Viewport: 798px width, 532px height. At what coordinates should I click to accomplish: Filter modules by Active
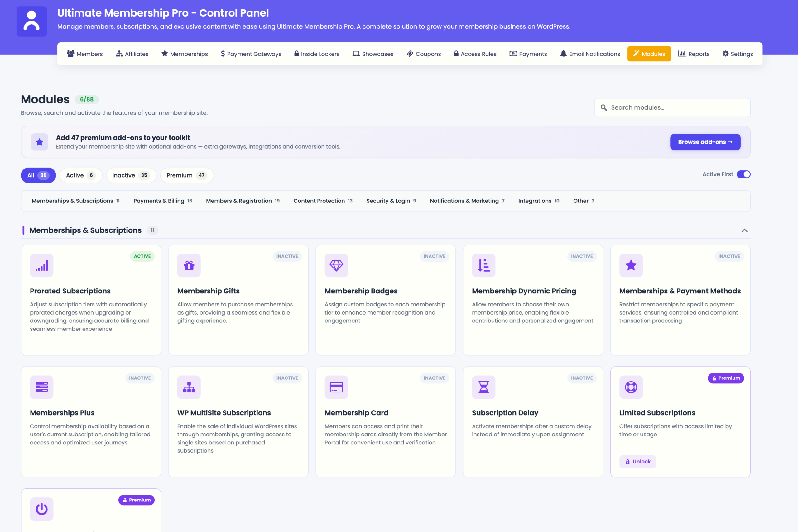(81, 175)
